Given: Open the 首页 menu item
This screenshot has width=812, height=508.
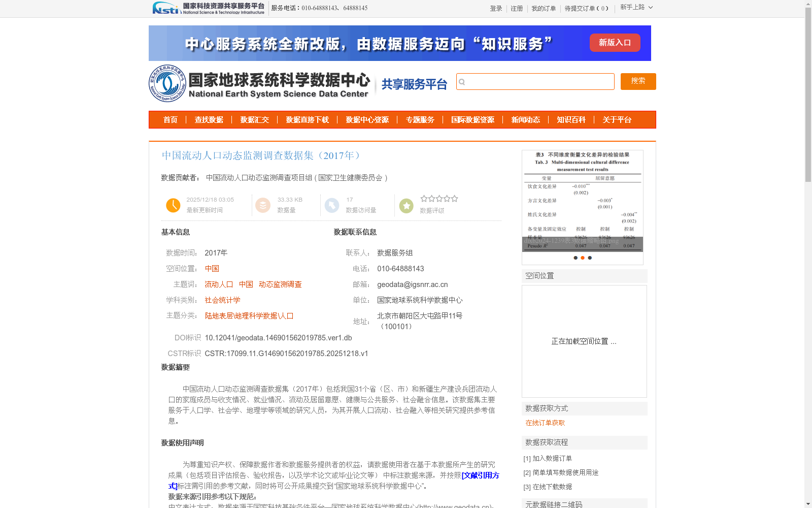Looking at the screenshot, I should point(171,120).
